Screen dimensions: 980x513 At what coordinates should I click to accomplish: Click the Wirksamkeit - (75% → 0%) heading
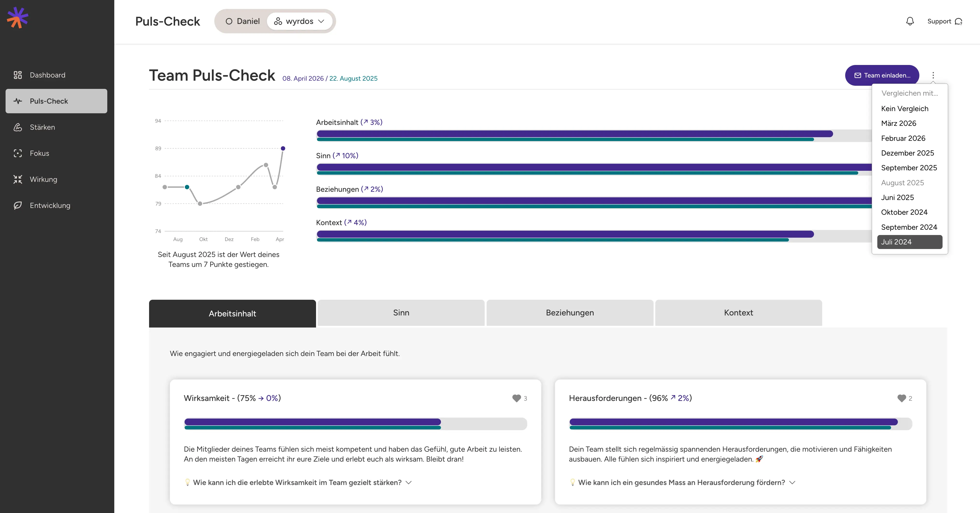pos(232,398)
